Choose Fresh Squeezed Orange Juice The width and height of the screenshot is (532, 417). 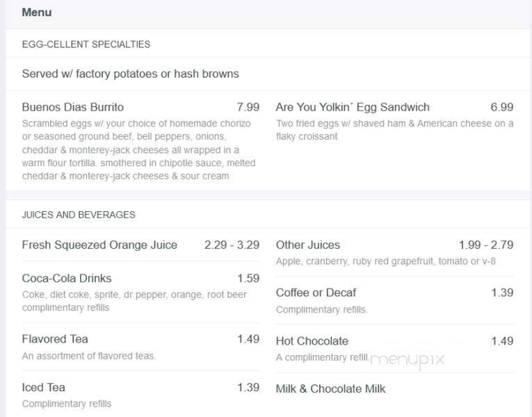coord(99,245)
